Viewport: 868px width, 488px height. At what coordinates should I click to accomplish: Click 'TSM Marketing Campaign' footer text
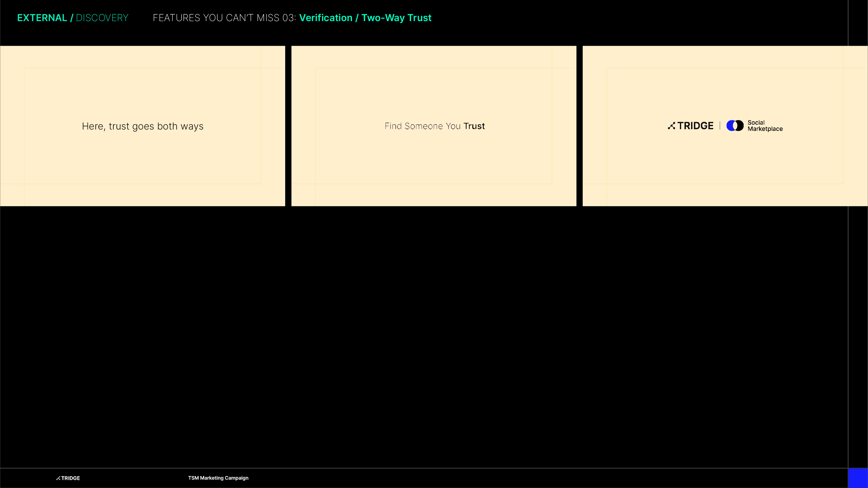pos(218,478)
